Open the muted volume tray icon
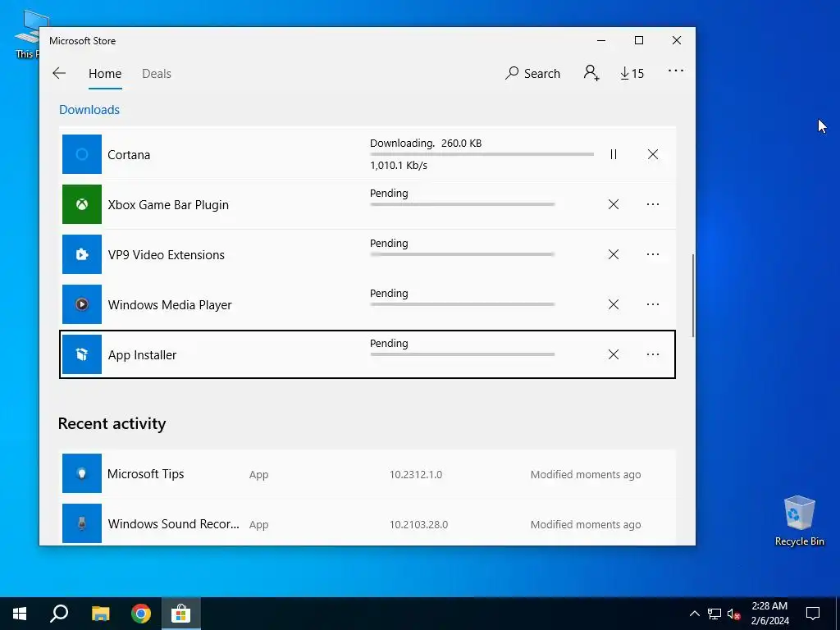 click(x=733, y=614)
